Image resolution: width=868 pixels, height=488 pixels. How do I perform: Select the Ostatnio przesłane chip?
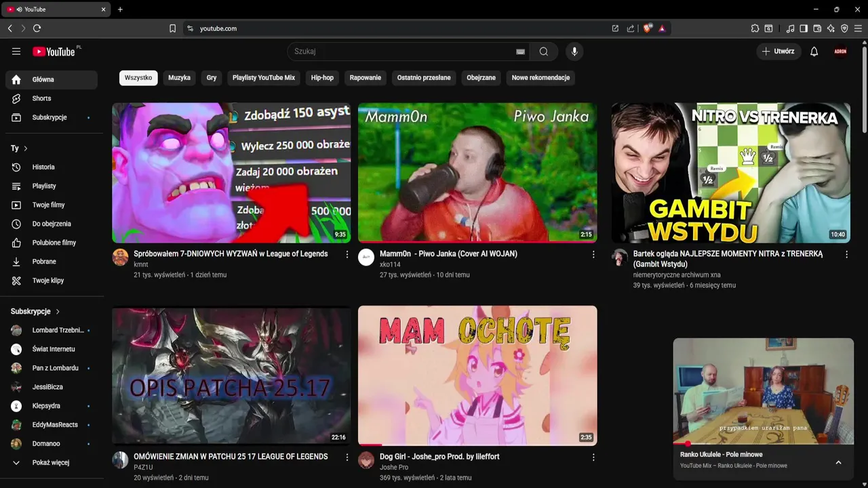point(424,78)
